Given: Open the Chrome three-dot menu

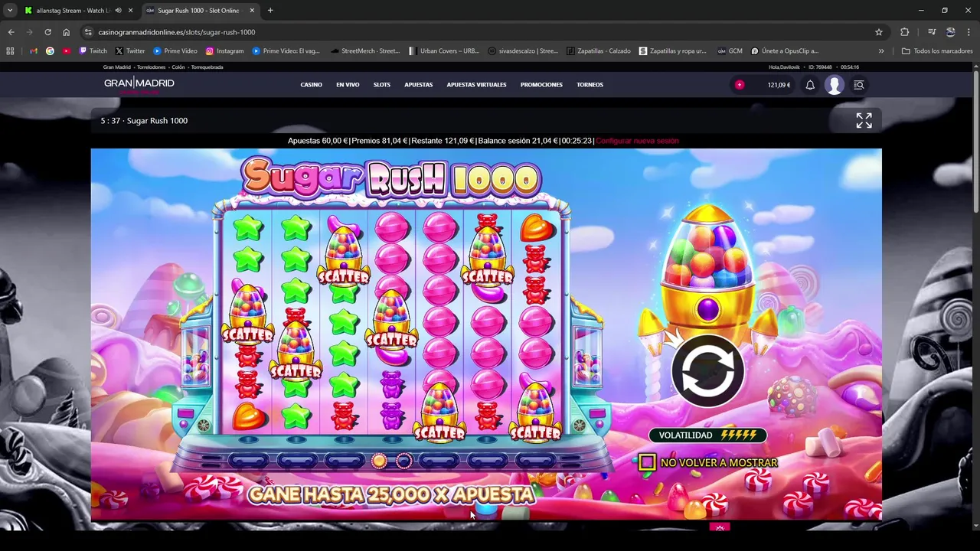Looking at the screenshot, I should pos(969,32).
